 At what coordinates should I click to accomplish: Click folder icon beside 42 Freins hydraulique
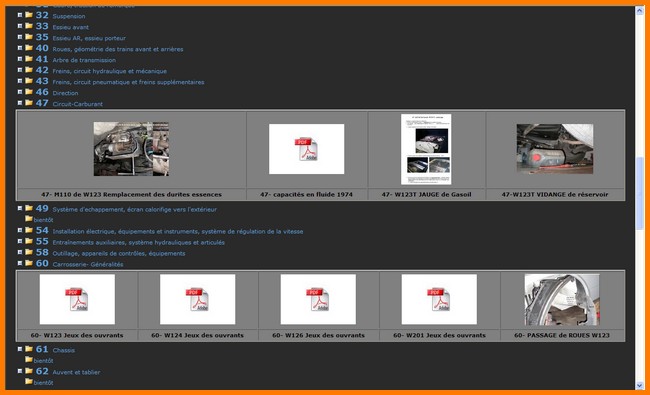pyautogui.click(x=29, y=70)
